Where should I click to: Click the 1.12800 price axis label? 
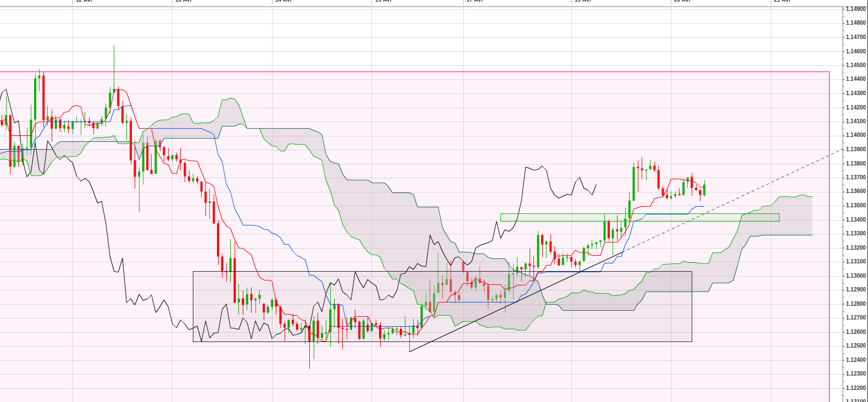click(855, 304)
